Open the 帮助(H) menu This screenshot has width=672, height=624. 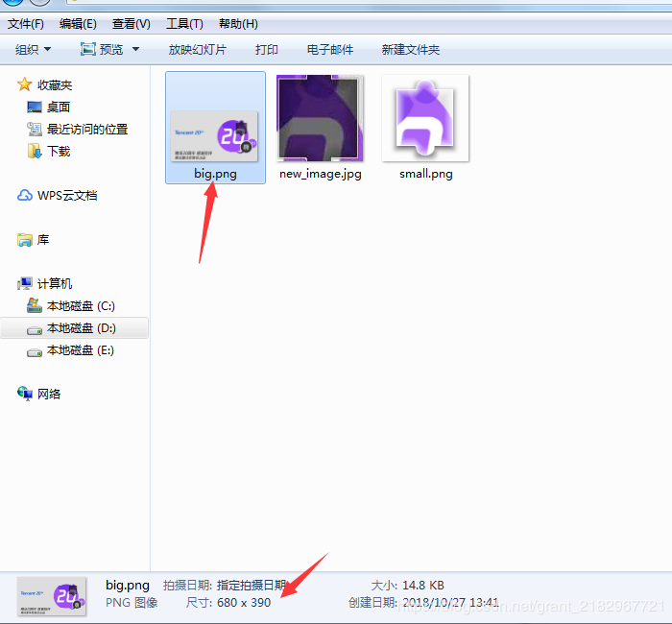click(238, 24)
